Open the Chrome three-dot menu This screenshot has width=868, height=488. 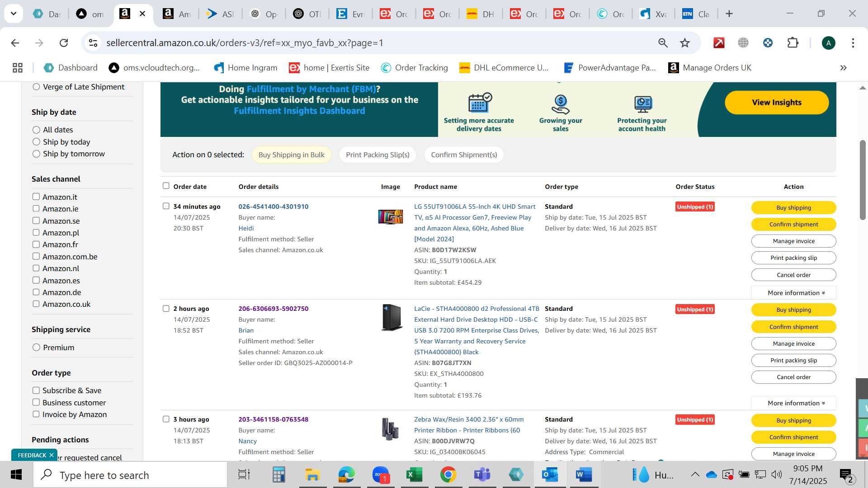coord(853,43)
